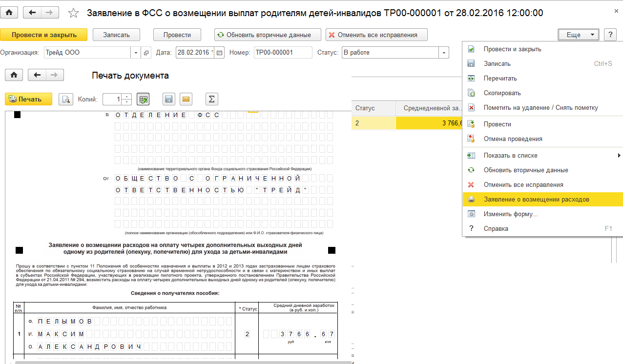Select table cell with status value 2
This screenshot has width=623, height=364.
coord(374,123)
